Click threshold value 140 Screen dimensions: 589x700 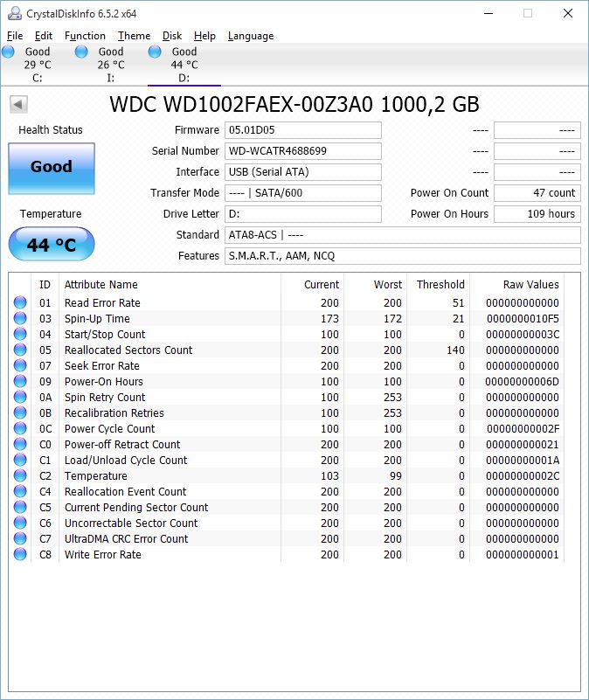[x=455, y=350]
